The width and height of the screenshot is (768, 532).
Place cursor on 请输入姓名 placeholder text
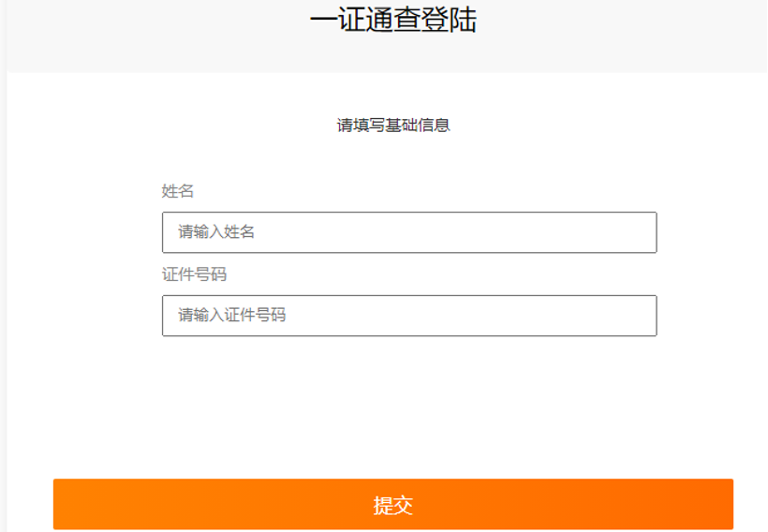(x=216, y=231)
